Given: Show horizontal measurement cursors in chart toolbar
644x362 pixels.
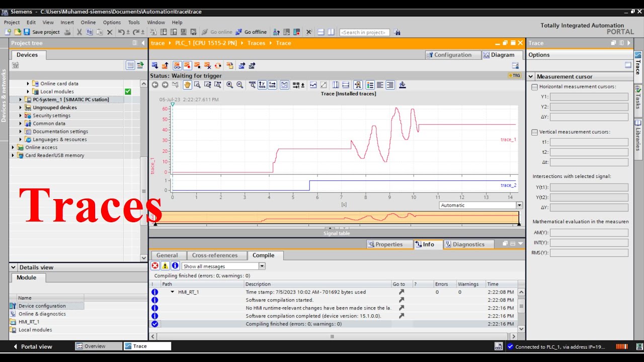Looking at the screenshot, I should coord(346,85).
